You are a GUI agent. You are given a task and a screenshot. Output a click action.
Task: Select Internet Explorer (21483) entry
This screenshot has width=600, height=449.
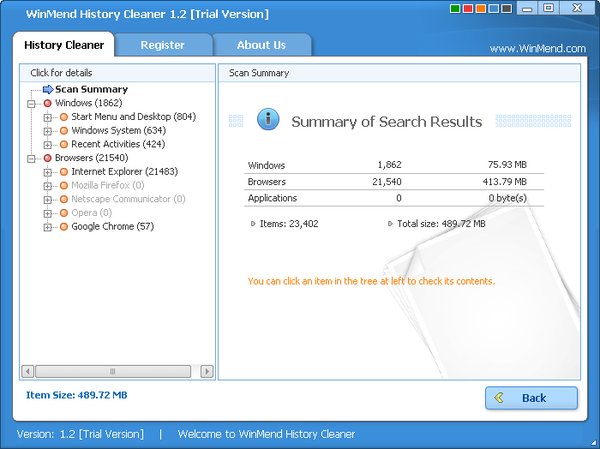125,172
